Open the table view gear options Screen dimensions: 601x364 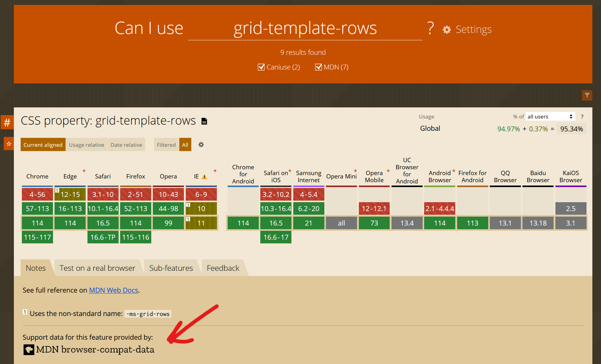point(201,145)
